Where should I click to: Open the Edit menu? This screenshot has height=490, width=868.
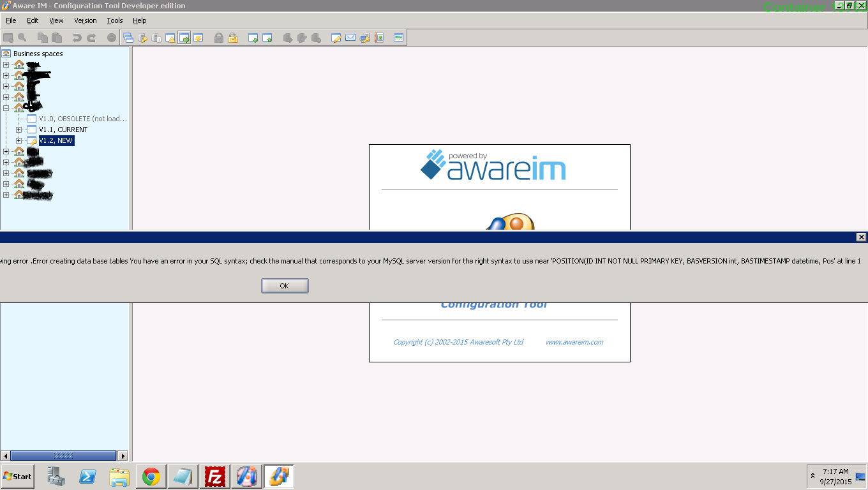(33, 20)
